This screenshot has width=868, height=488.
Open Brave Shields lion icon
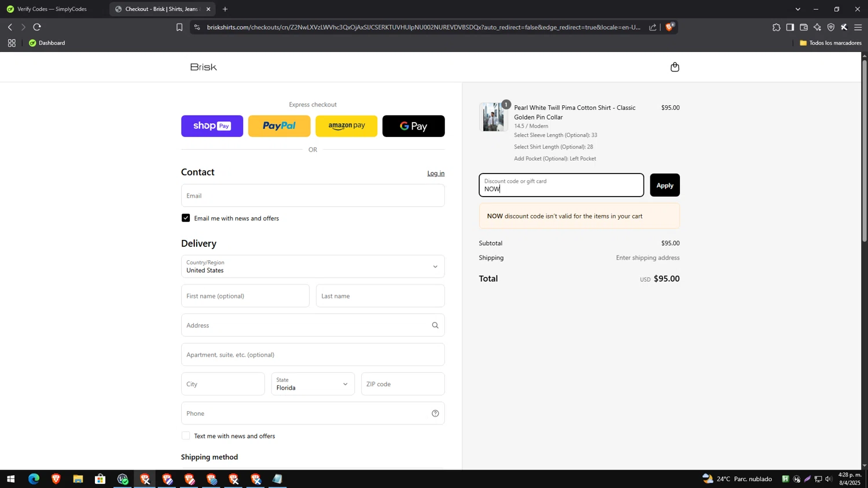tap(670, 27)
